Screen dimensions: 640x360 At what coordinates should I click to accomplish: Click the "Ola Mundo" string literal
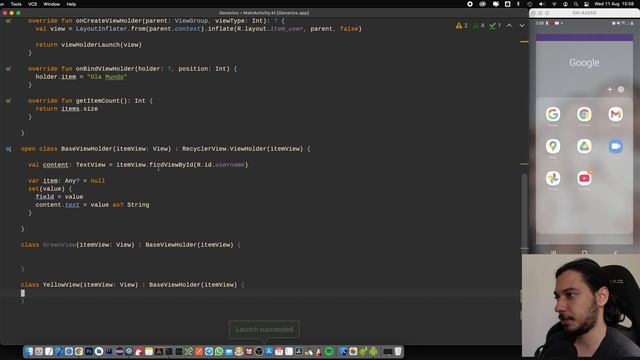click(x=107, y=77)
